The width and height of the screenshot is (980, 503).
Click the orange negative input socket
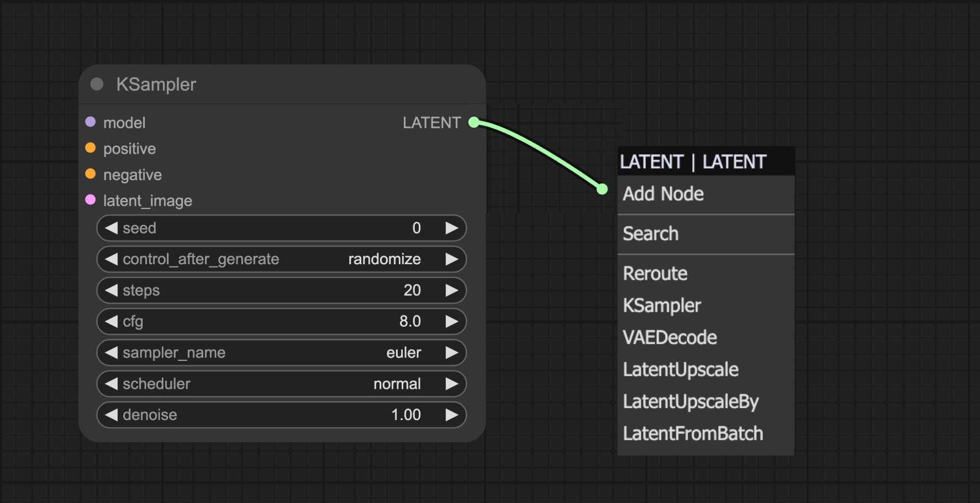[91, 175]
